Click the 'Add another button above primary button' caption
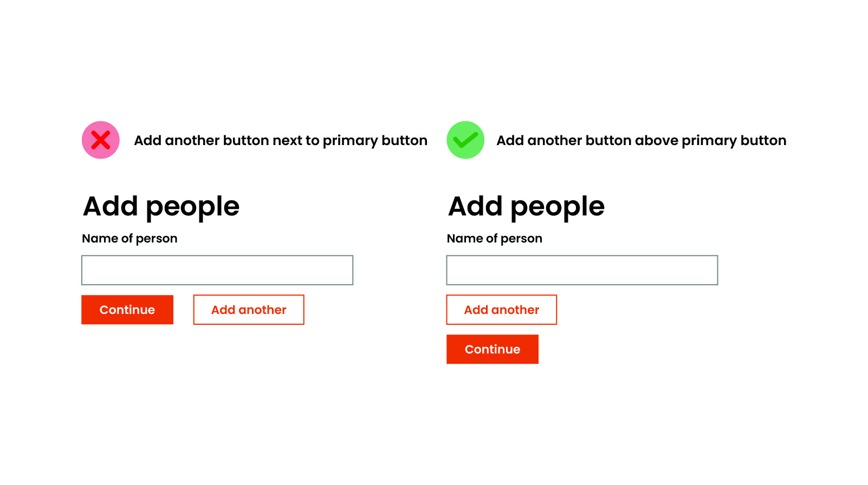Image resolution: width=868 pixels, height=485 pixels. click(641, 141)
